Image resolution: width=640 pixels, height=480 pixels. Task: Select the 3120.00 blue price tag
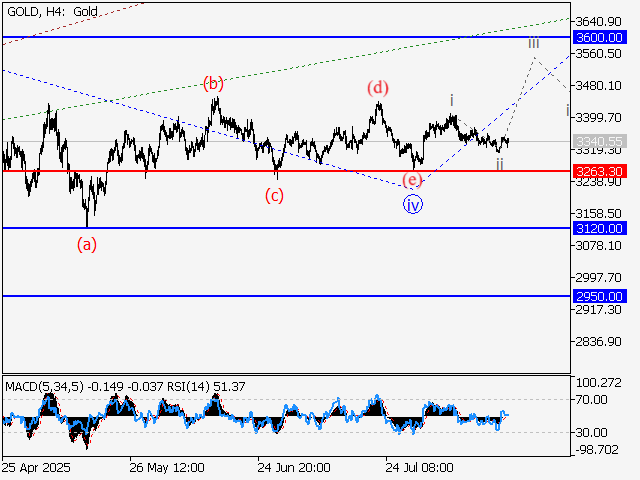tap(600, 229)
